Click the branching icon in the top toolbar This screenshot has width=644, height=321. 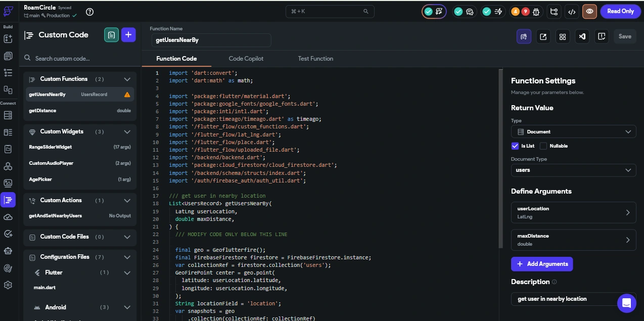pyautogui.click(x=554, y=11)
